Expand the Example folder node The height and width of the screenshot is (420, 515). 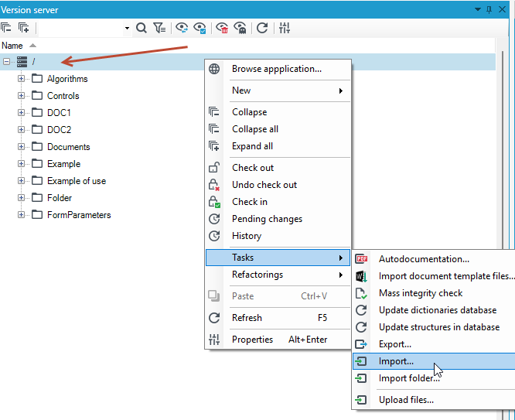click(21, 164)
